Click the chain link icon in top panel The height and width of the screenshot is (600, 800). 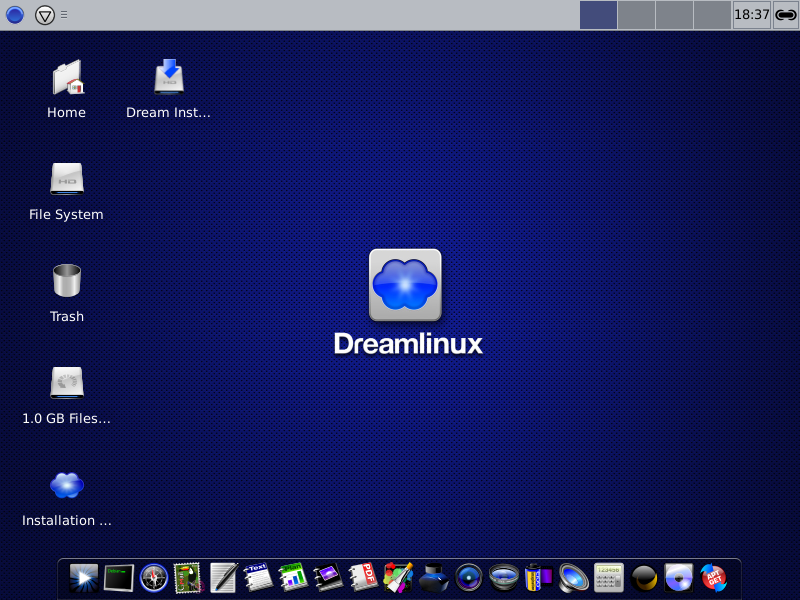point(786,15)
